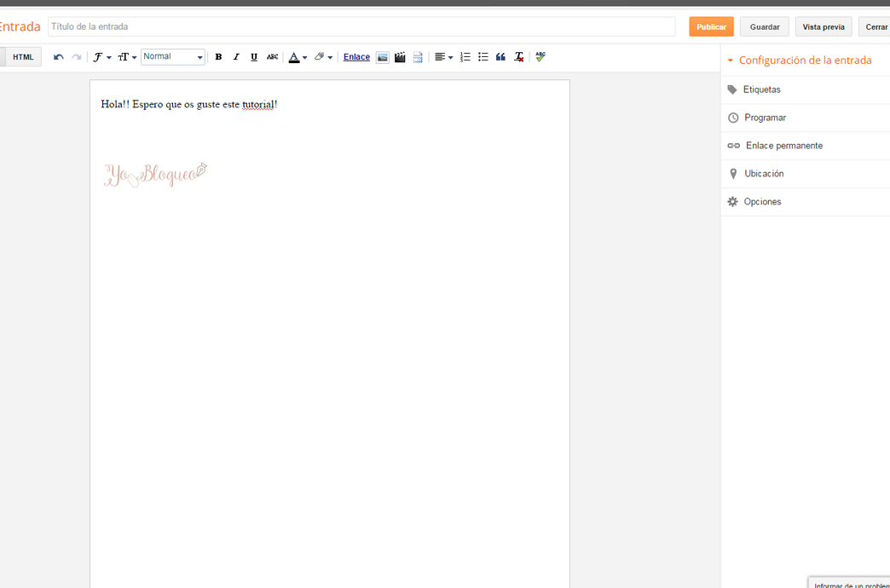The height and width of the screenshot is (588, 890).
Task: Focus the Título de la entrada field
Action: 361,26
